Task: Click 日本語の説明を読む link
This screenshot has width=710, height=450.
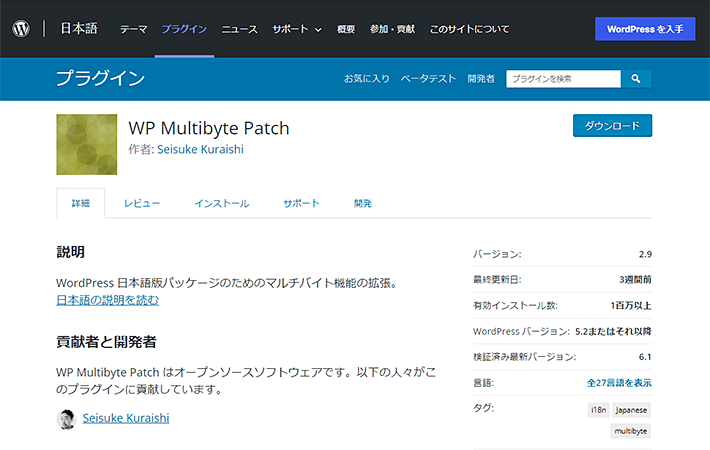Action: tap(107, 300)
